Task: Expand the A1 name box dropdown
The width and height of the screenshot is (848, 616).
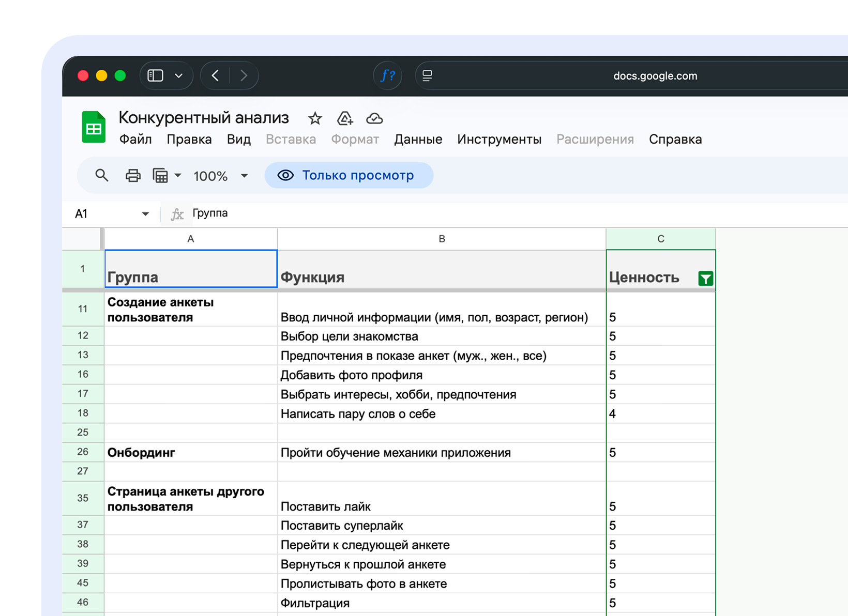Action: pyautogui.click(x=145, y=214)
